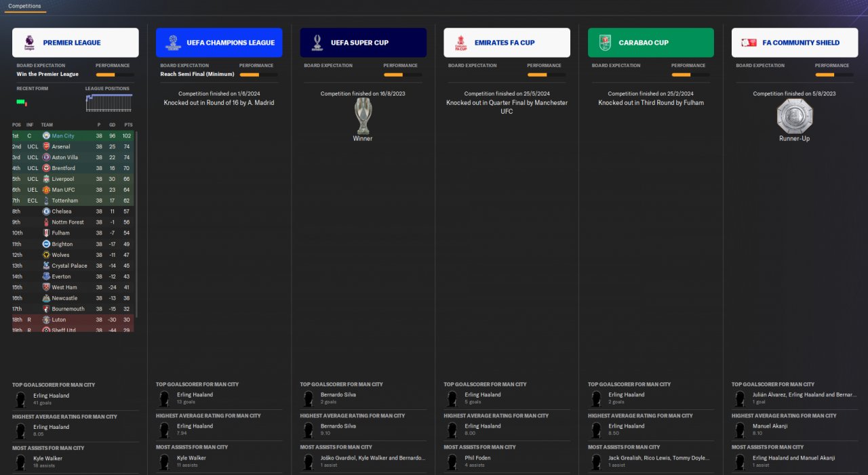Viewport: 868px width, 475px height.
Task: Click the Aston Villa club badge
Action: point(46,157)
